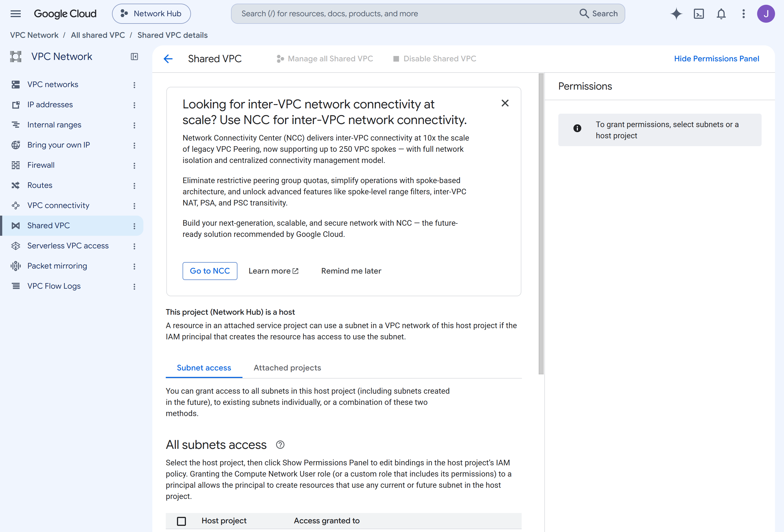Open IP addresses in sidebar
784x532 pixels.
pyautogui.click(x=50, y=104)
